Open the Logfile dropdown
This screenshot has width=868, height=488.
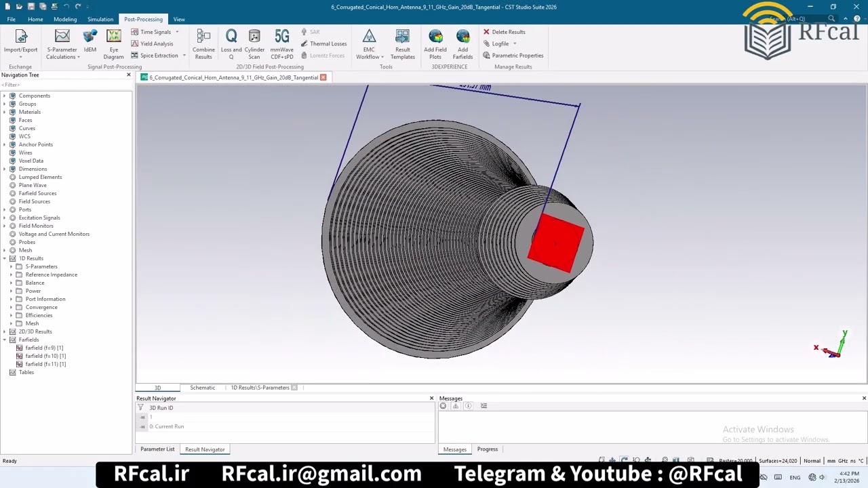point(515,44)
